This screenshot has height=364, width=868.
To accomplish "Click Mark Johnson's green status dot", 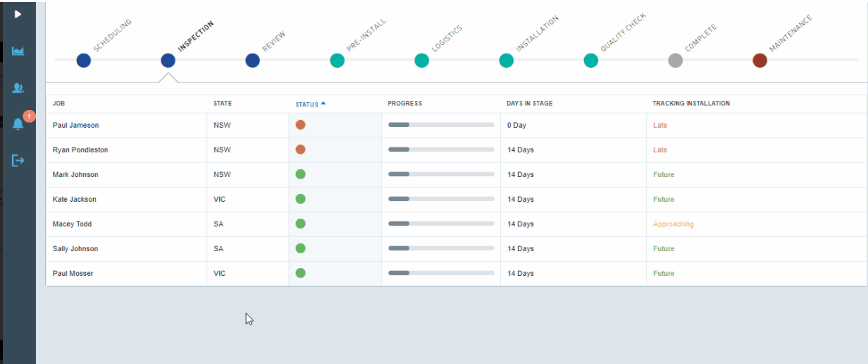I will point(300,174).
